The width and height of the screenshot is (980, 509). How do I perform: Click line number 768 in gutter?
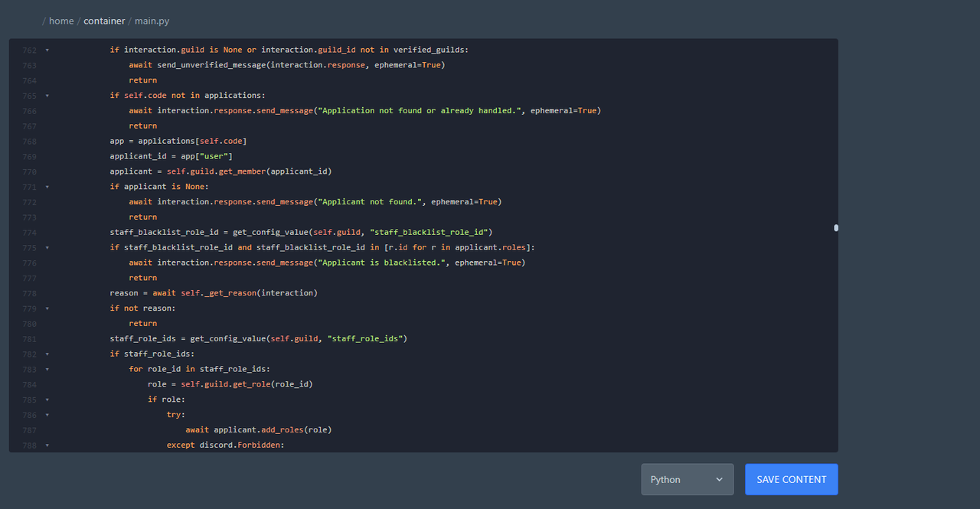(29, 141)
